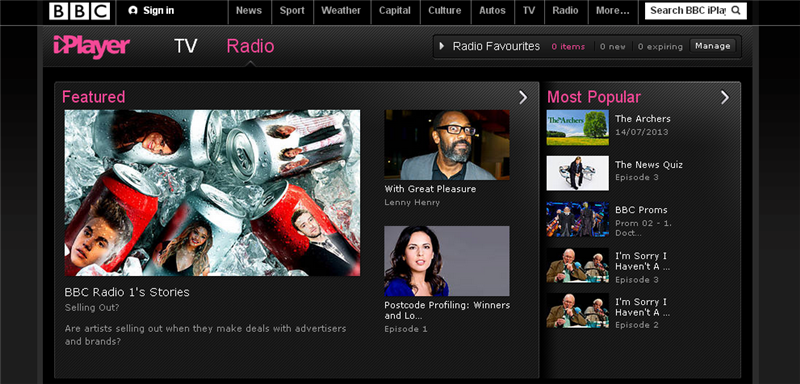Screen dimensions: 800x384
Task: Open The News Quiz thumbnail image
Action: (x=578, y=173)
